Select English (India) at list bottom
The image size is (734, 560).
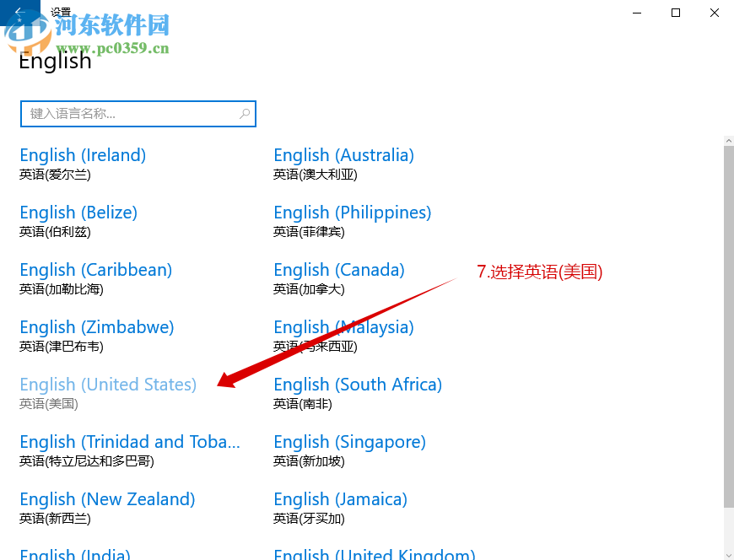tap(74, 552)
